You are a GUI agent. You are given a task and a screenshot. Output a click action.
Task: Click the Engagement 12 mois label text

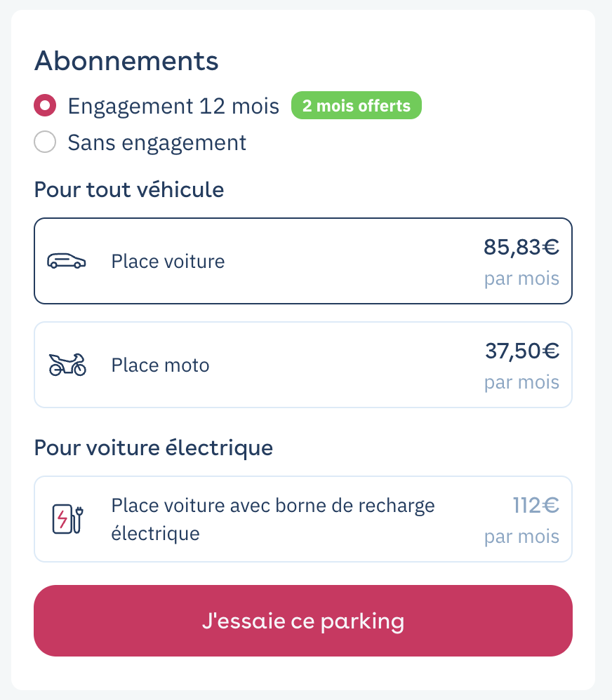click(x=173, y=106)
